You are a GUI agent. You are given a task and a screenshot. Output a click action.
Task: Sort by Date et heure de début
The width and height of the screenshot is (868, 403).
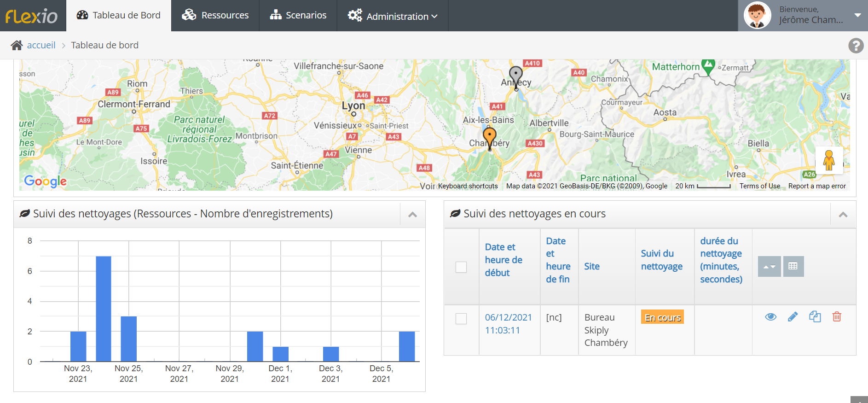503,260
